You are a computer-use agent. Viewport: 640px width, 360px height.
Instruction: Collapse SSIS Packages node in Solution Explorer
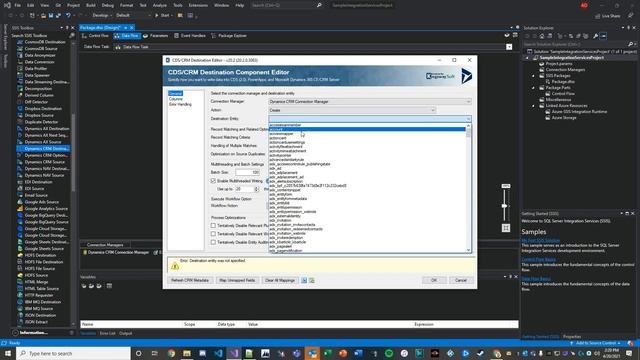pyautogui.click(x=533, y=76)
